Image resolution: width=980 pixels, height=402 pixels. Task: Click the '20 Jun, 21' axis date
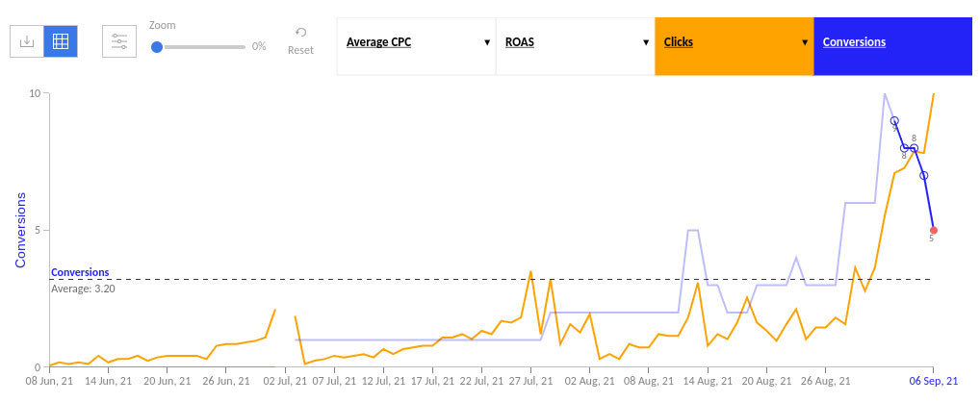pyautogui.click(x=168, y=380)
